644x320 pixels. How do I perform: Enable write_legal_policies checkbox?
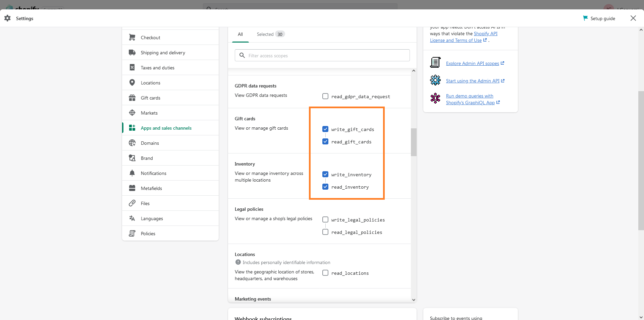(x=325, y=219)
